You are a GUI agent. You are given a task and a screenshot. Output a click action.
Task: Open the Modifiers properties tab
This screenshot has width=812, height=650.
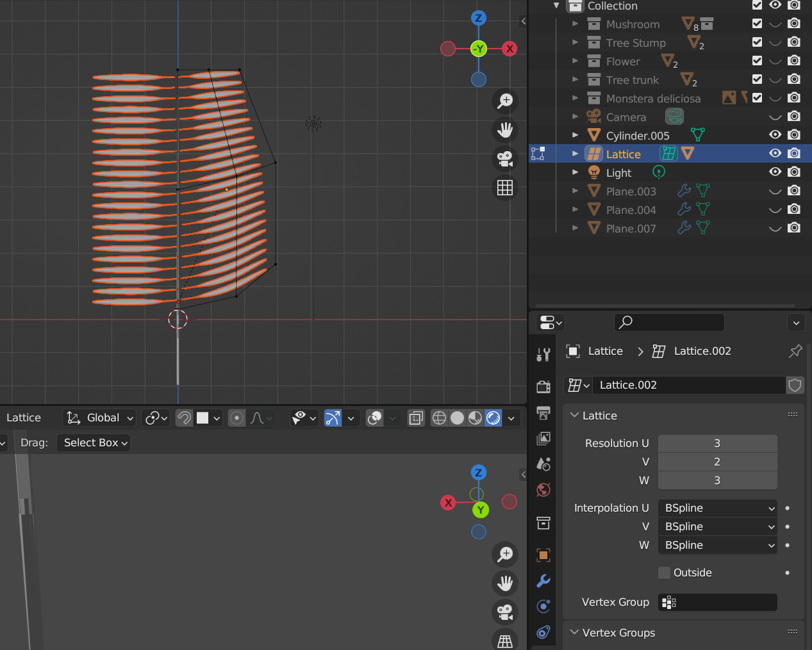tap(543, 581)
